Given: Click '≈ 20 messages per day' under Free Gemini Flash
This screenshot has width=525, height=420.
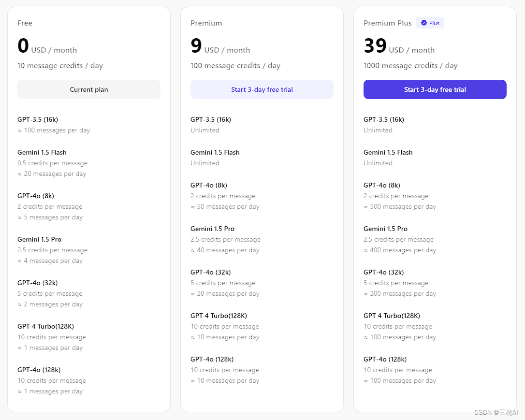Looking at the screenshot, I should 52,174.
